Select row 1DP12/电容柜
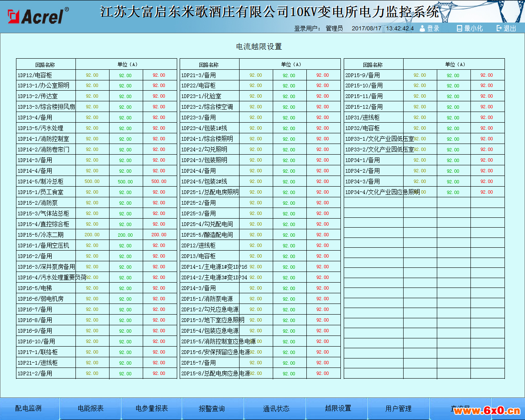 (x=96, y=75)
